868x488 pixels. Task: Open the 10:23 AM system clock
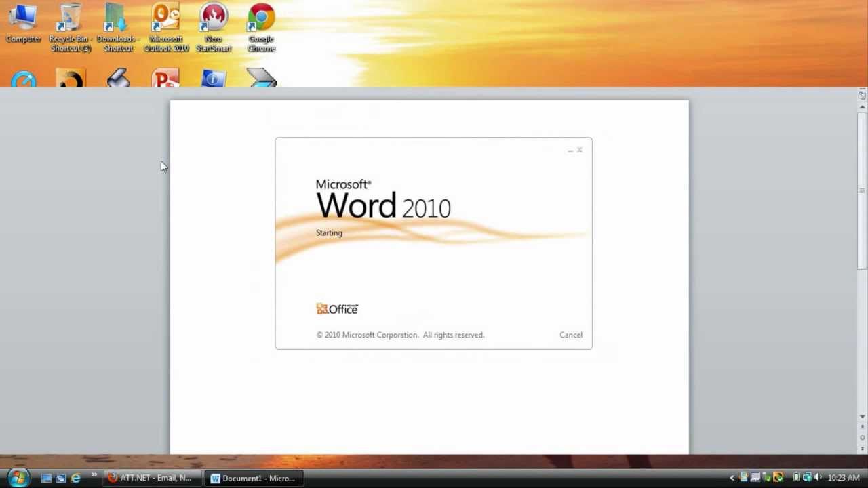point(844,478)
